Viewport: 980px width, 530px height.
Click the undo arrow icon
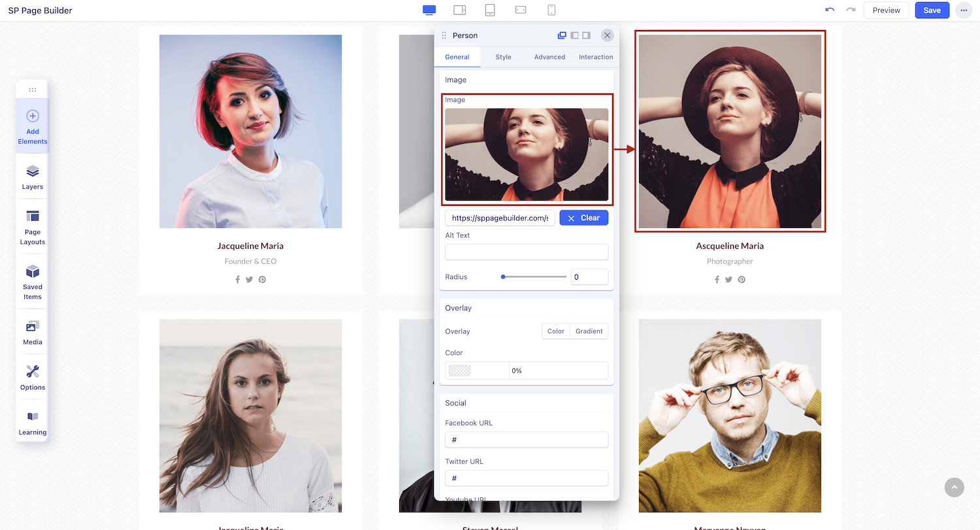click(830, 10)
